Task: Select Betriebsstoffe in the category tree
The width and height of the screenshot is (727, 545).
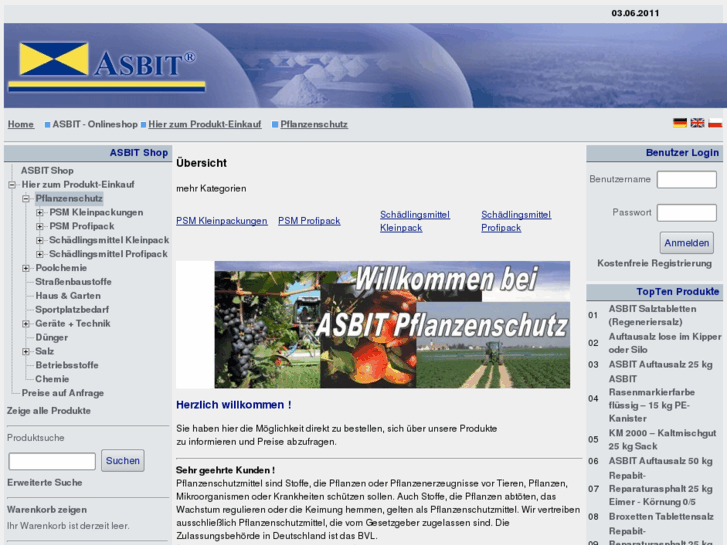Action: tap(67, 365)
